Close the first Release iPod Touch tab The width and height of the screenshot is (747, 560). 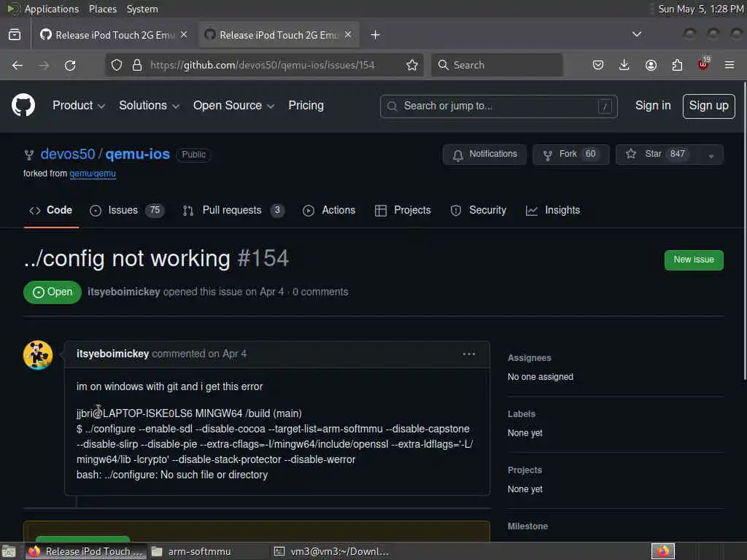pyautogui.click(x=184, y=35)
